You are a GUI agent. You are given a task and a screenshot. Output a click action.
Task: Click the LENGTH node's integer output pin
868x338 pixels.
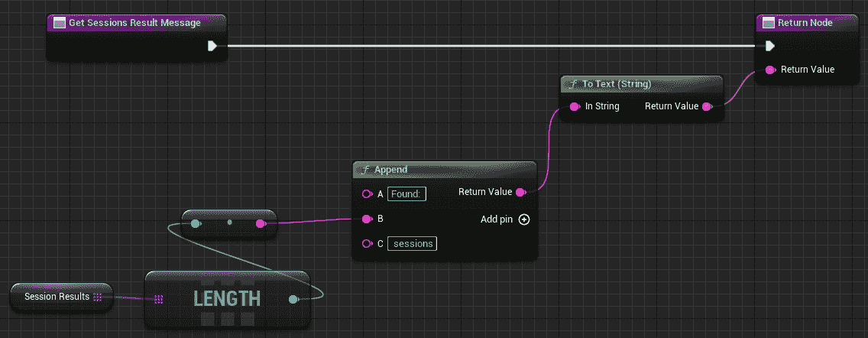point(294,299)
